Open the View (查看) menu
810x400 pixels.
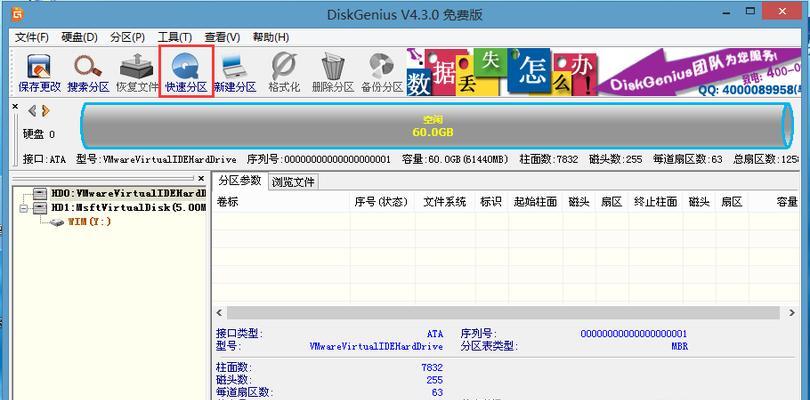coord(222,37)
